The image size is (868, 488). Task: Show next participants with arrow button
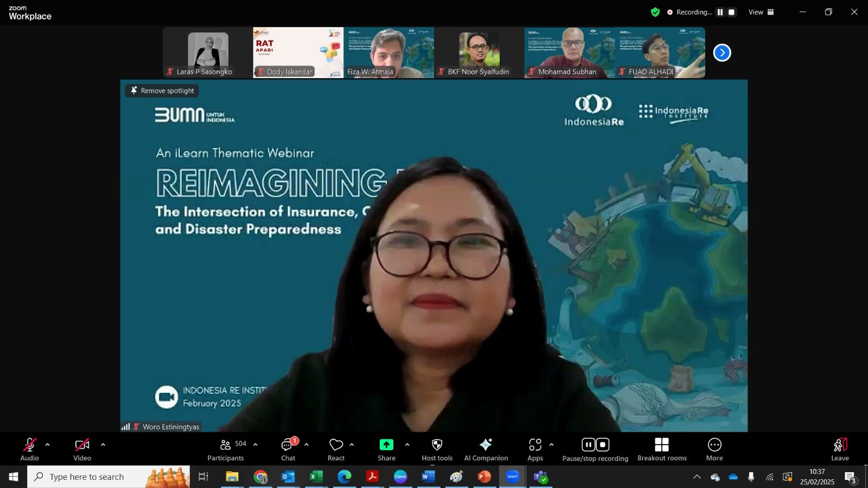pyautogui.click(x=722, y=53)
